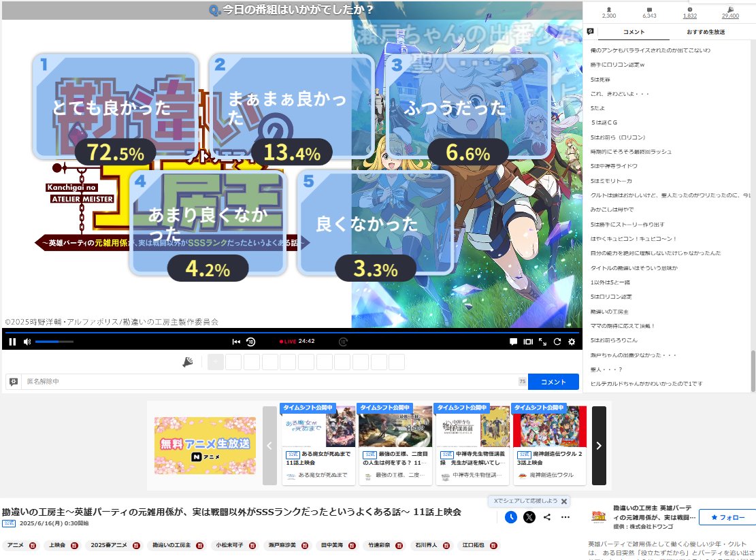Open the 上映会 tag
Image resolution: width=756 pixels, height=560 pixels.
tap(57, 545)
